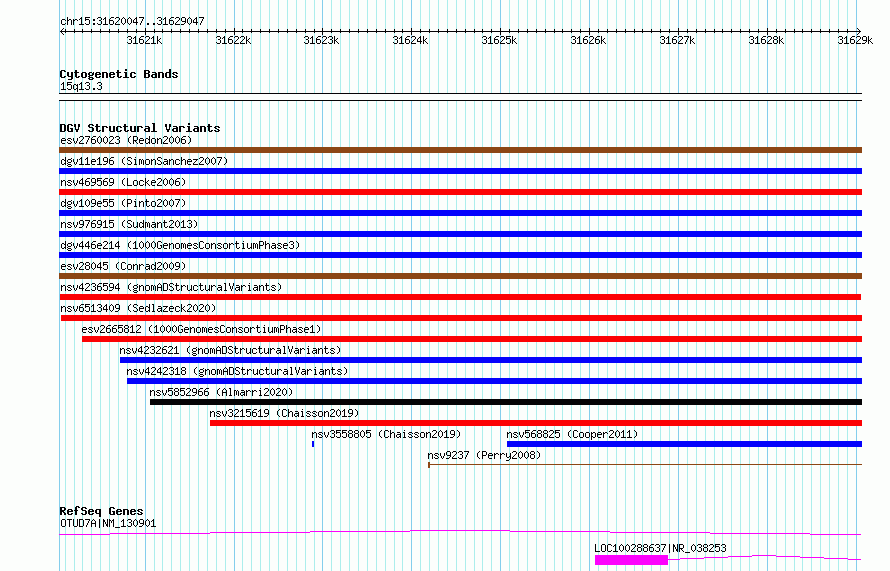
Task: Click nsv4242318 gnomADStructuralVariants label
Action: point(237,371)
